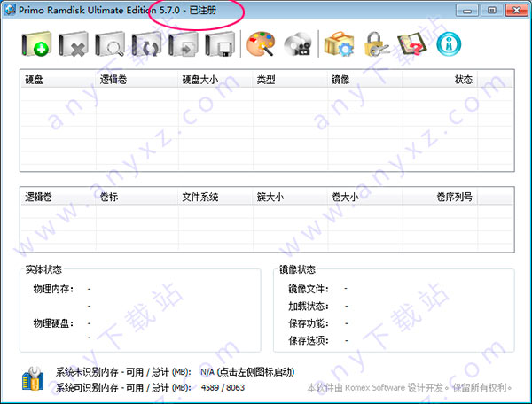
Task: Load disk via arrow drive icon
Action: [x=184, y=44]
